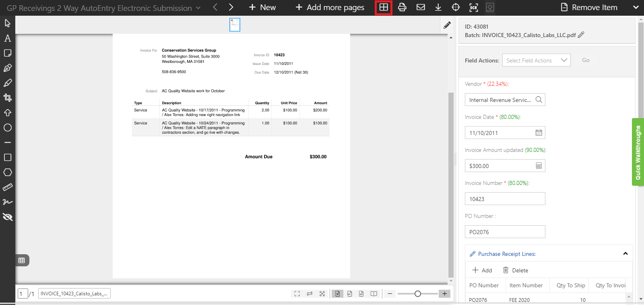Click the zoom slider handle

418,294
